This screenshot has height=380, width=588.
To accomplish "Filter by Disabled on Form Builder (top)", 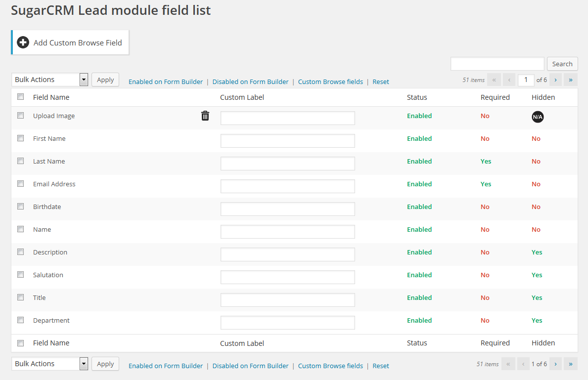I will (x=251, y=82).
